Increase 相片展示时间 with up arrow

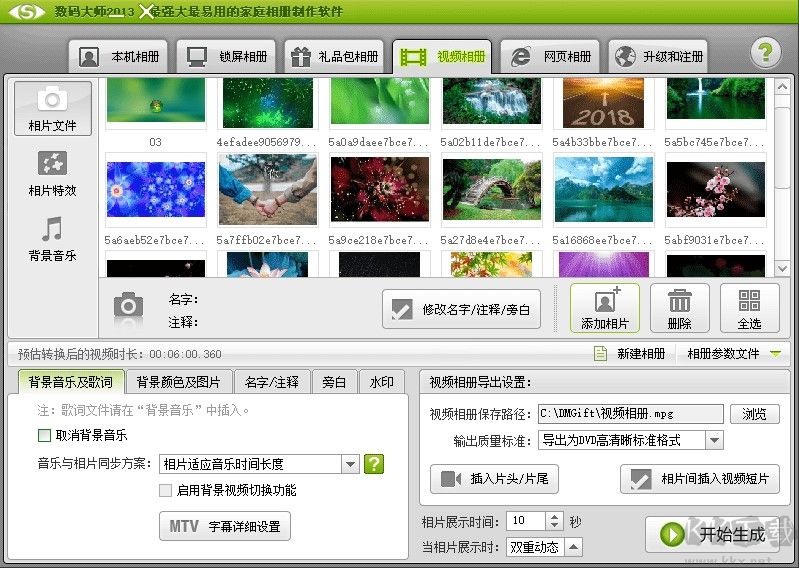pyautogui.click(x=554, y=516)
